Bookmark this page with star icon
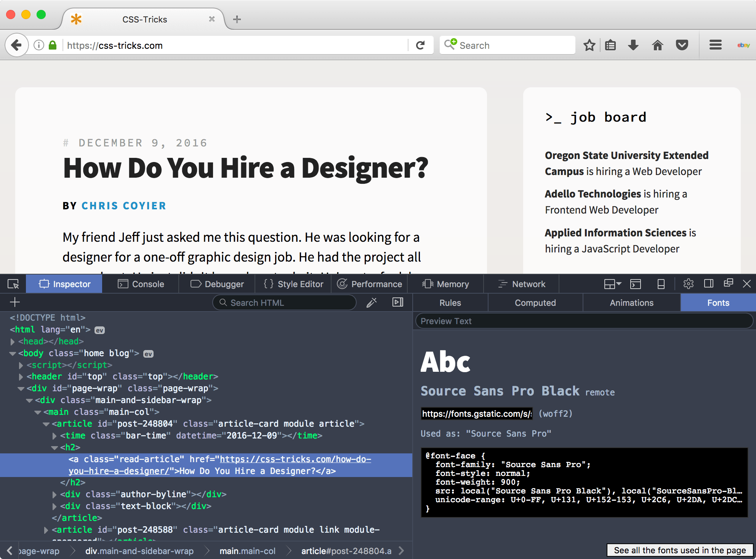The width and height of the screenshot is (756, 559). [x=589, y=45]
